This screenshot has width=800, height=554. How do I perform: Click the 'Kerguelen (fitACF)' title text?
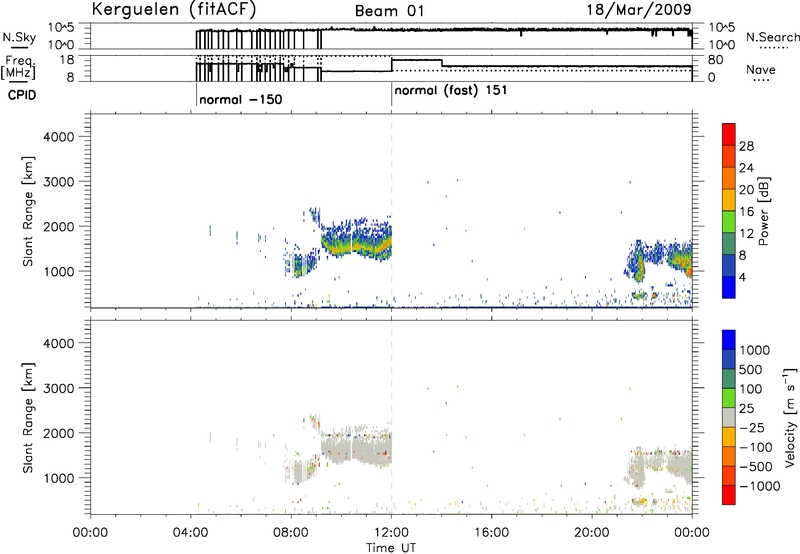coord(174,9)
